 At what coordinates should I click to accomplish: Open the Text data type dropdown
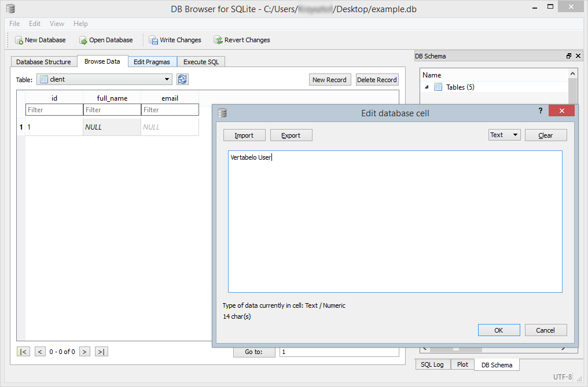tap(504, 135)
